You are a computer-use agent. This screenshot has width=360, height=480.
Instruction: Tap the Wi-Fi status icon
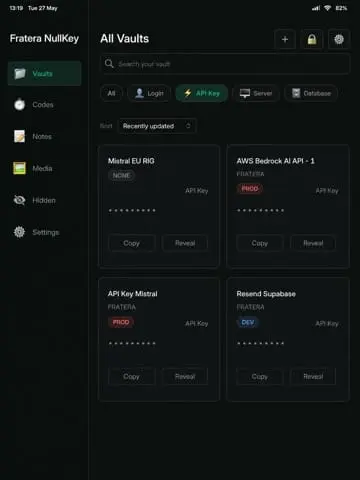coord(327,8)
